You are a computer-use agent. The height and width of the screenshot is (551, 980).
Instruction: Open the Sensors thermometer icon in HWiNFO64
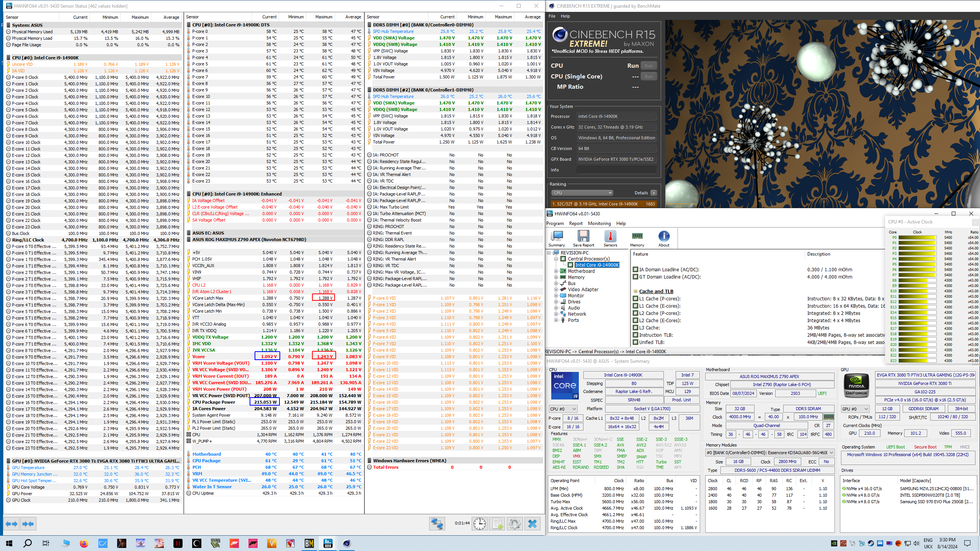click(610, 239)
